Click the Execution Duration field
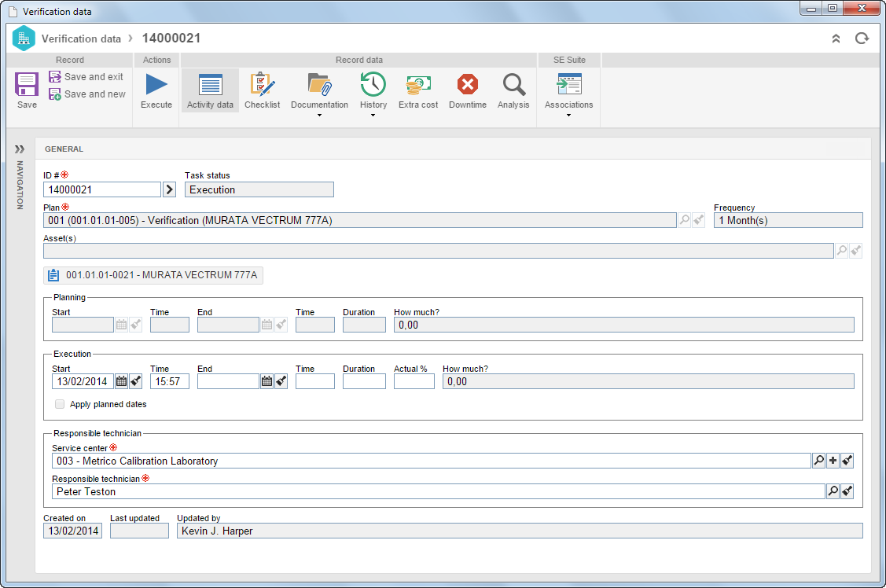 pos(364,381)
